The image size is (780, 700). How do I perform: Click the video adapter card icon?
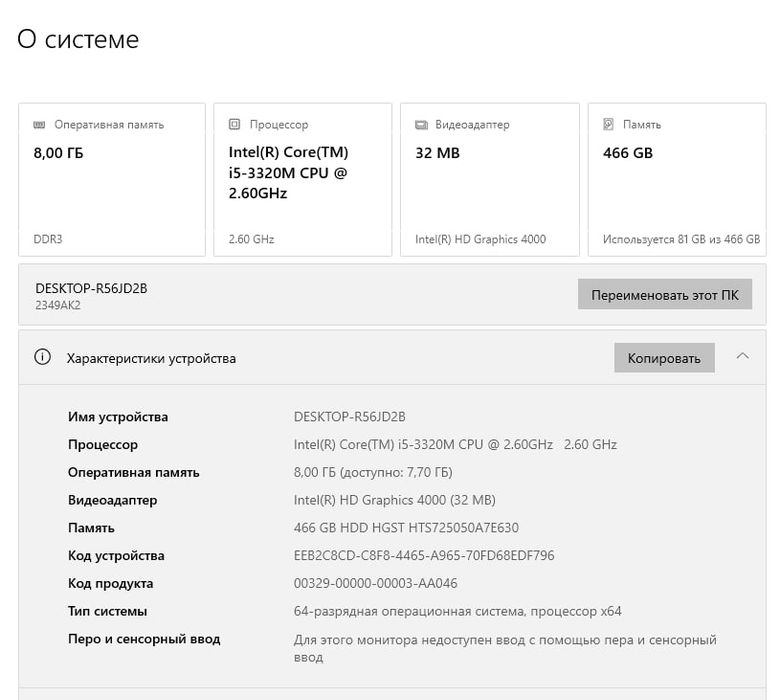421,124
